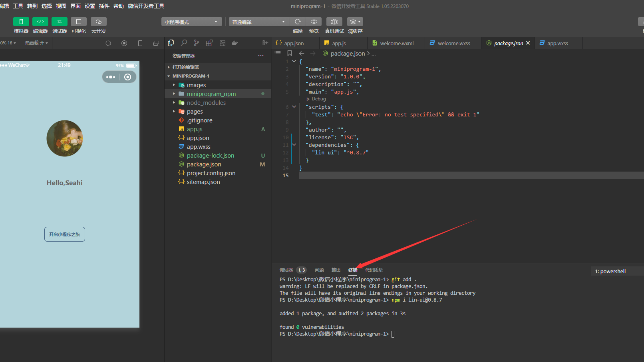Toggle 热重载 hot reload setting
Viewport: 644px width, 362px height.
[x=36, y=42]
